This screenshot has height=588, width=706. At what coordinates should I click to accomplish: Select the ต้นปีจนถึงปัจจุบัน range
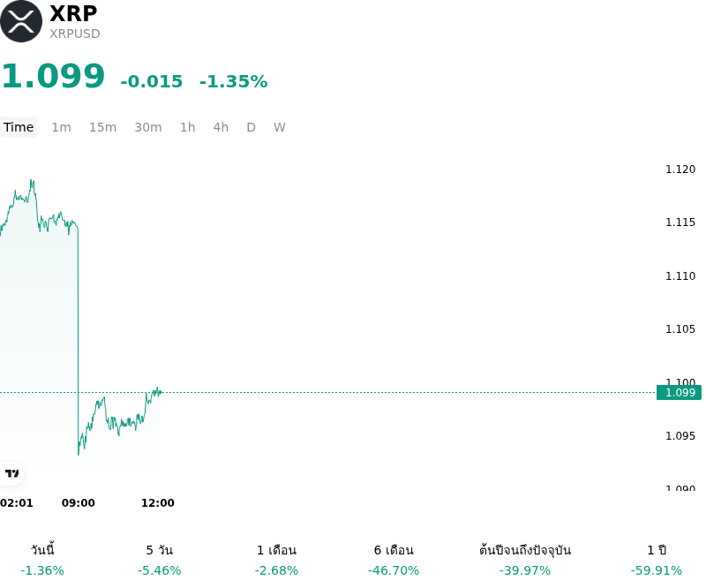click(525, 560)
